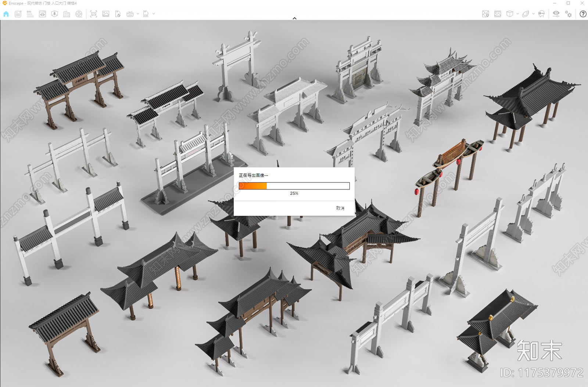Toggle the safe frame picture icon
This screenshot has height=387, width=588.
tap(498, 14)
